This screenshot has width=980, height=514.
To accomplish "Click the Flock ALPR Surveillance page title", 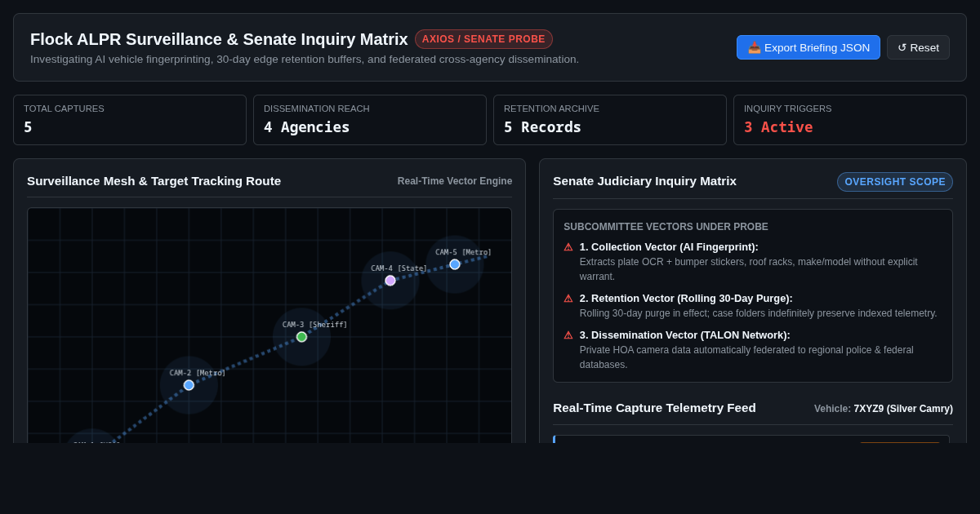I will click(219, 39).
